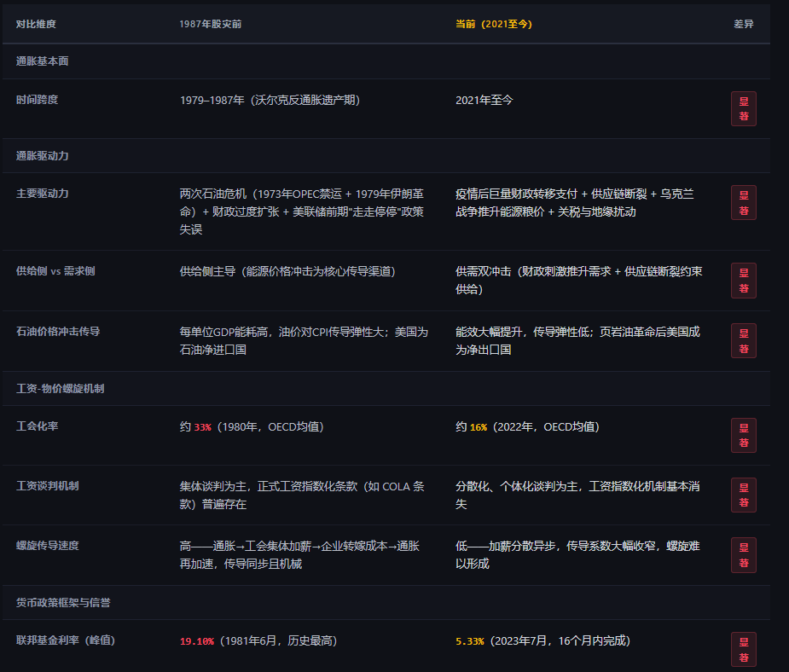Click the yellow 5.33% value
The image size is (789, 672).
pyautogui.click(x=469, y=640)
